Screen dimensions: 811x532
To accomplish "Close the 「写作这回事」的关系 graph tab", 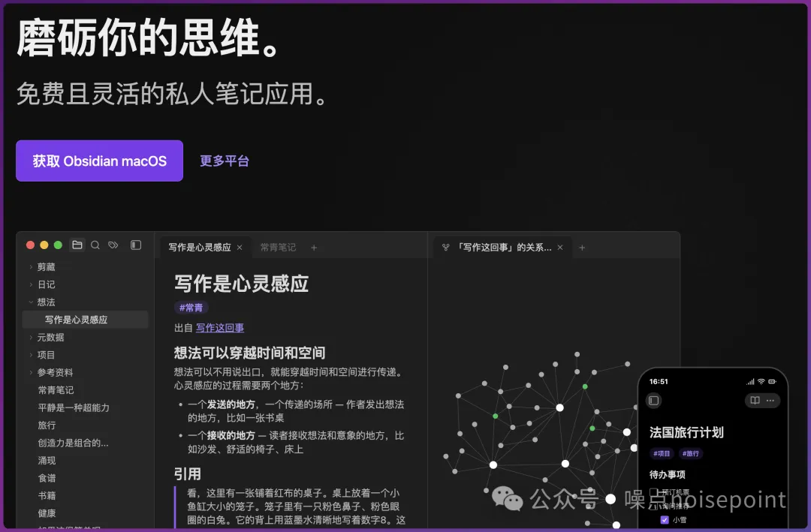I will click(x=560, y=248).
